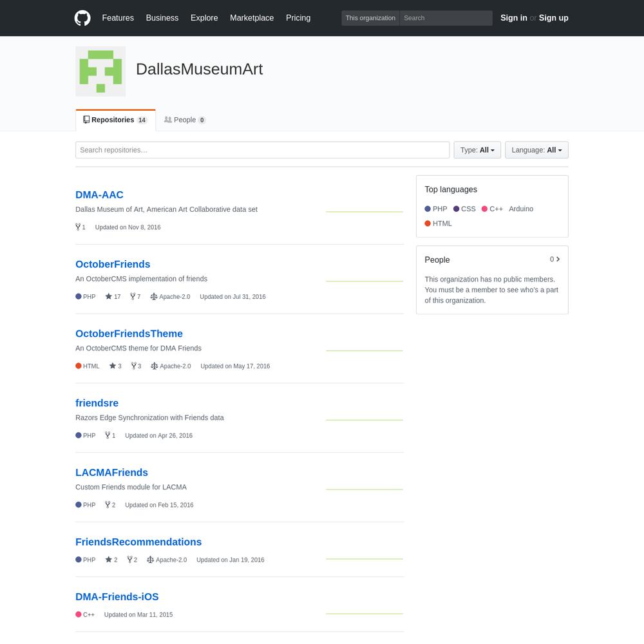This screenshot has width=644, height=644.
Task: Click the star count 3 on OctoberFriendsTheme
Action: [x=115, y=366]
